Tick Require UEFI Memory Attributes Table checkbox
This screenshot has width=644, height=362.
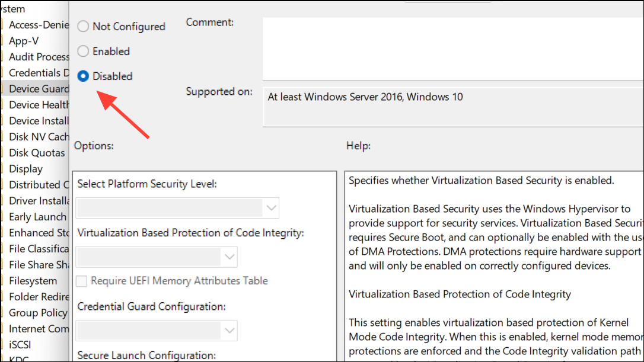[x=82, y=281]
